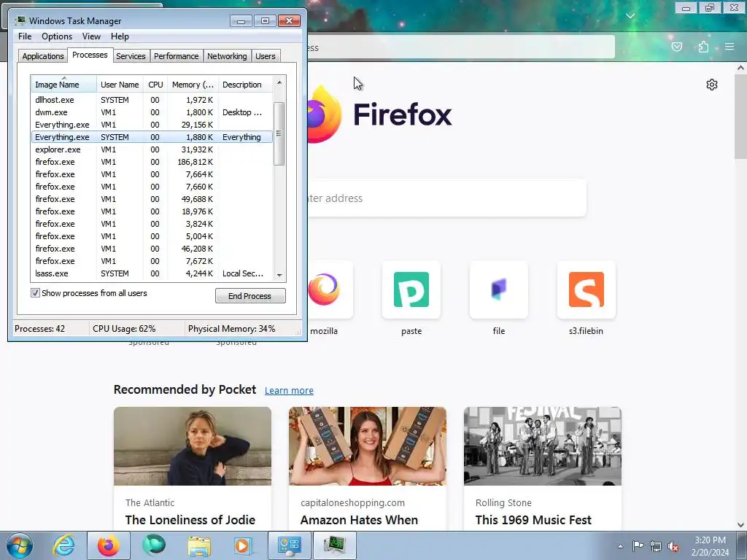
Task: Open the file shortcut tile
Action: point(499,289)
